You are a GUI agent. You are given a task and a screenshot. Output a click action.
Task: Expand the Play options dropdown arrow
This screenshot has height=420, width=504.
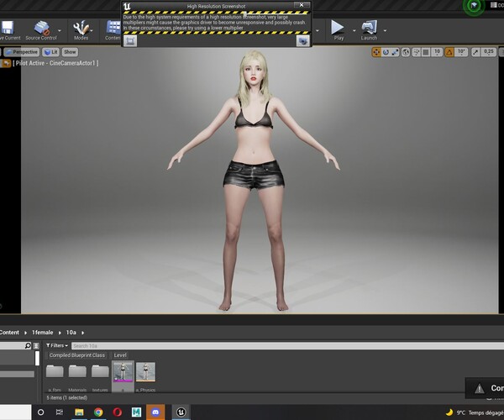354,30
